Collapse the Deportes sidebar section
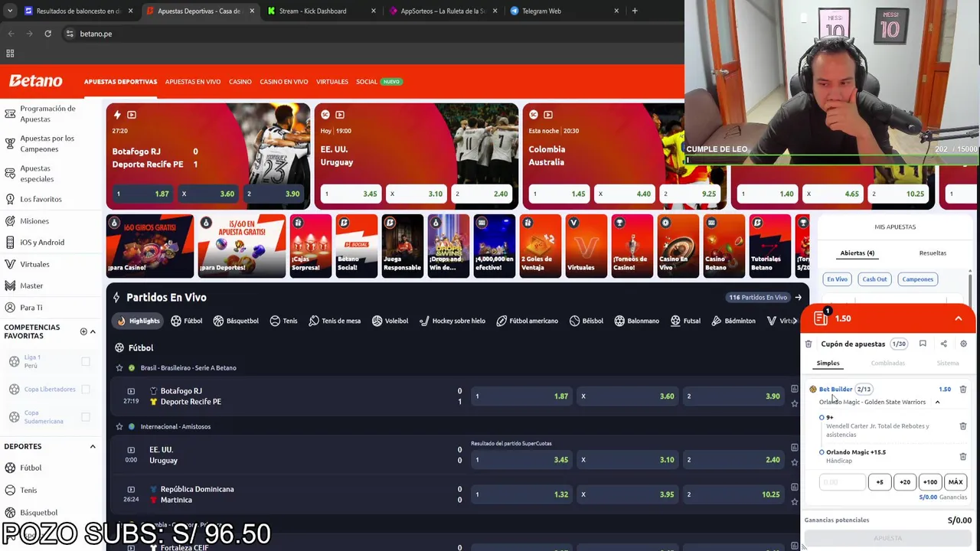This screenshot has width=980, height=551. click(x=93, y=446)
